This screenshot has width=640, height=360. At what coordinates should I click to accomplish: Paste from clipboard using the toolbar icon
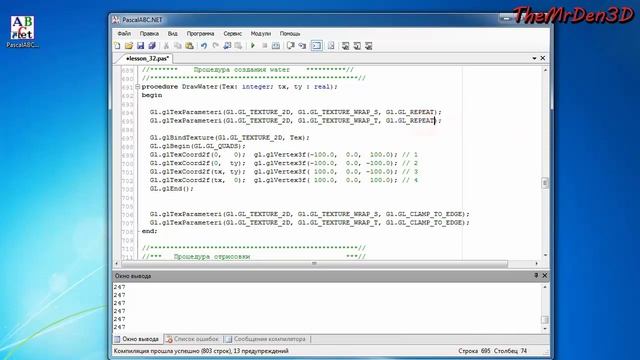coord(189,46)
